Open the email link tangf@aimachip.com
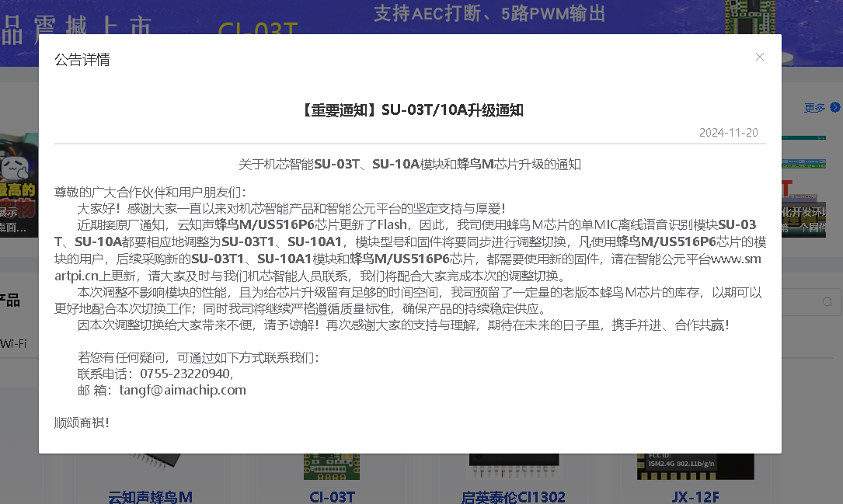The width and height of the screenshot is (843, 504). pyautogui.click(x=182, y=390)
